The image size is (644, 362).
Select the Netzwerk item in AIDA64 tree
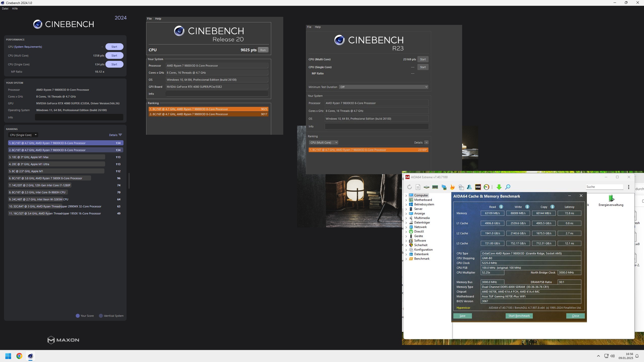(420, 227)
